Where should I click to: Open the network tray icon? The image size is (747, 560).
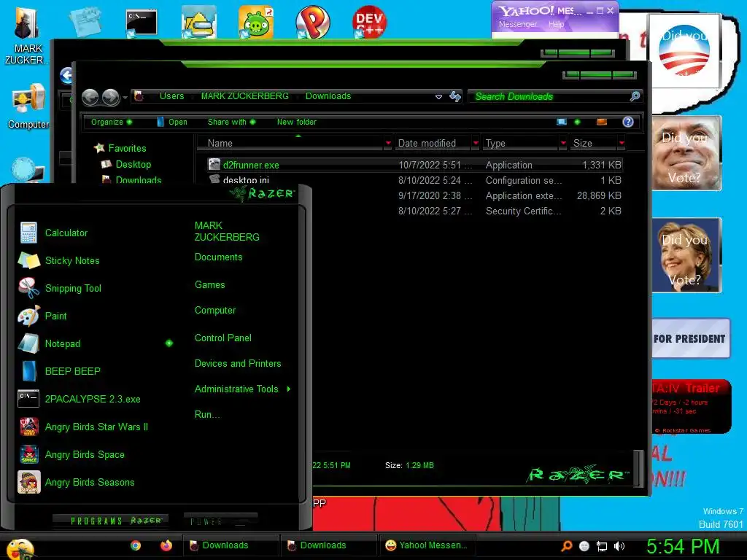point(602,546)
